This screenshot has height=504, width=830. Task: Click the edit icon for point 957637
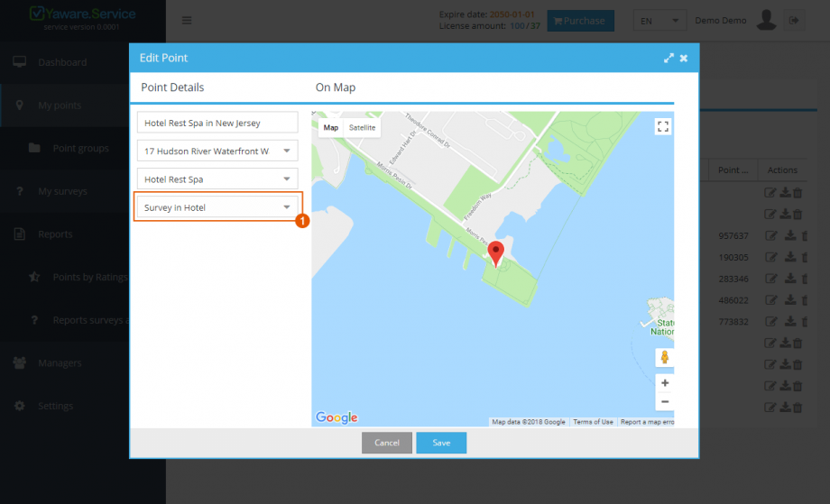tap(771, 236)
